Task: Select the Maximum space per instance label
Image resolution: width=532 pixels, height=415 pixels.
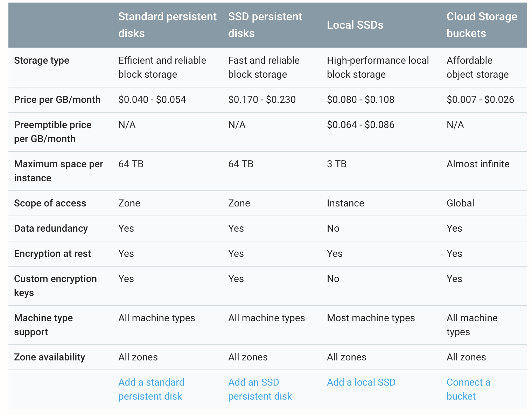Action: coord(58,171)
